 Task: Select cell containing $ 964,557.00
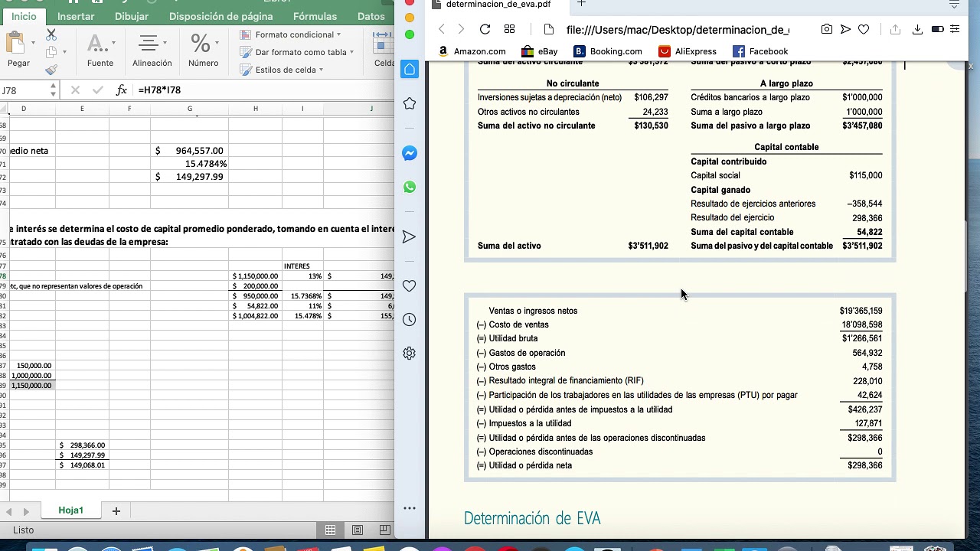click(189, 151)
